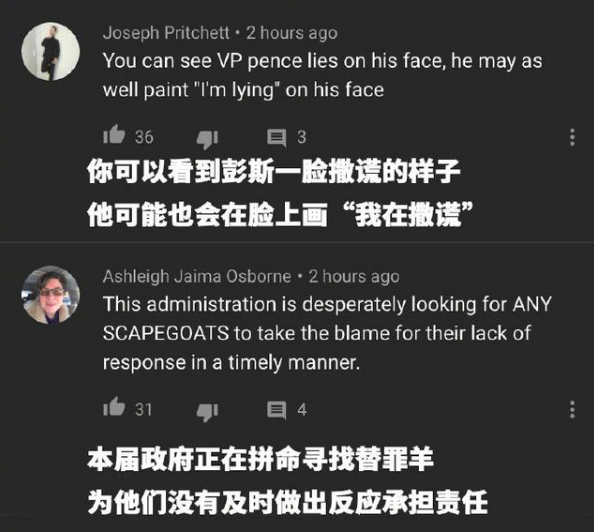Select the 'VP pence lies' comment text
The width and height of the screenshot is (594, 532).
pos(322,75)
